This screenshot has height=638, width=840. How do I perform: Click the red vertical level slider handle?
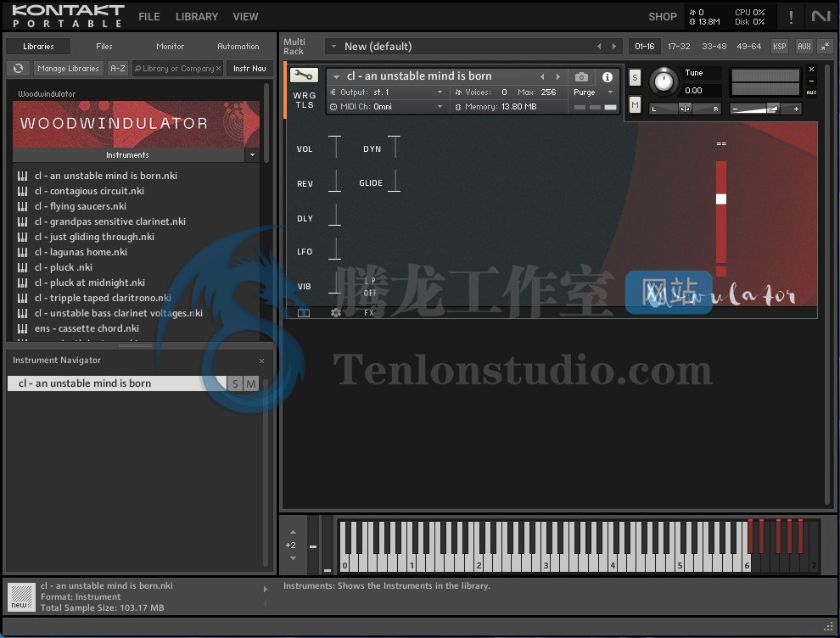tap(721, 199)
